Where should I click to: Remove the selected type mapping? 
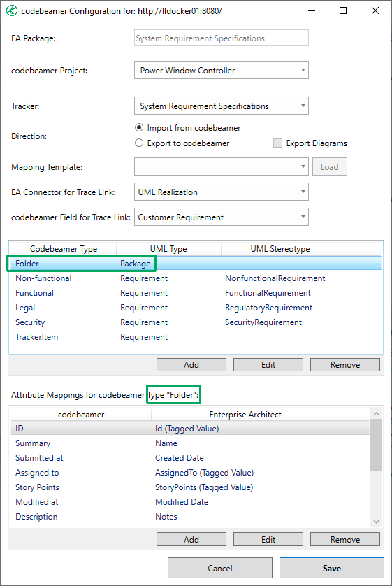click(x=345, y=365)
